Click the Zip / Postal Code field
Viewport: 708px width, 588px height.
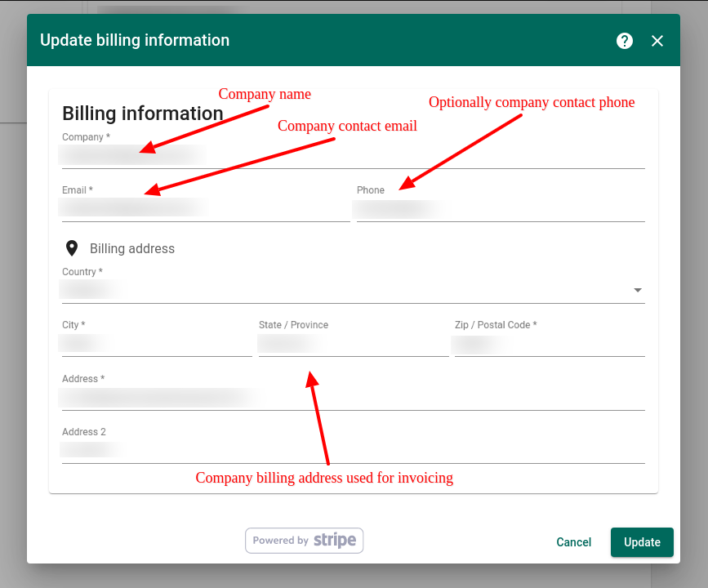click(x=549, y=344)
